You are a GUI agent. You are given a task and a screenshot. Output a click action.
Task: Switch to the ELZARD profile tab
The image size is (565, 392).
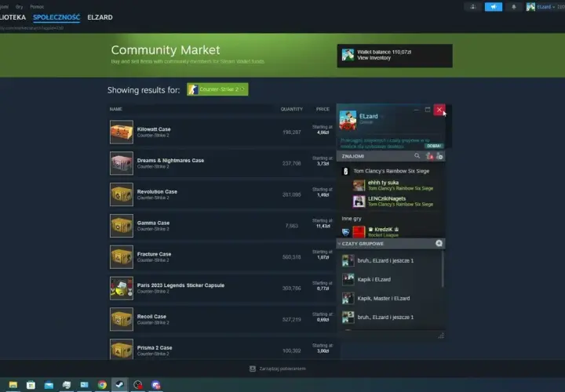(100, 17)
